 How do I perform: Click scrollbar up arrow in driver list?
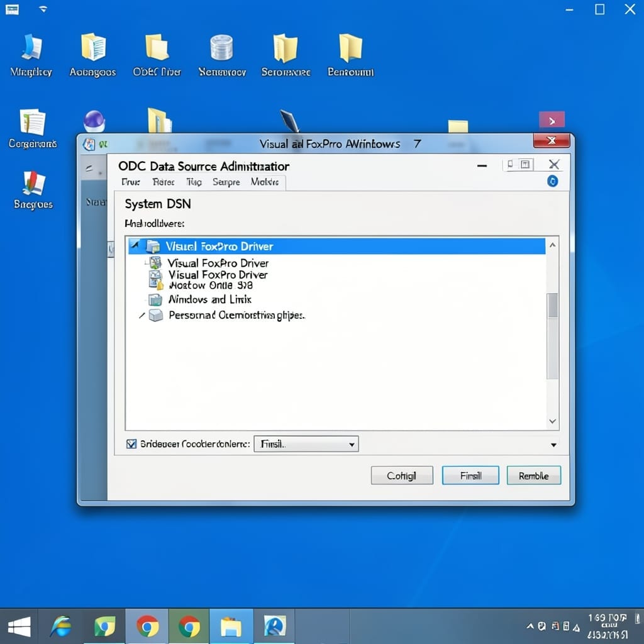coord(553,245)
